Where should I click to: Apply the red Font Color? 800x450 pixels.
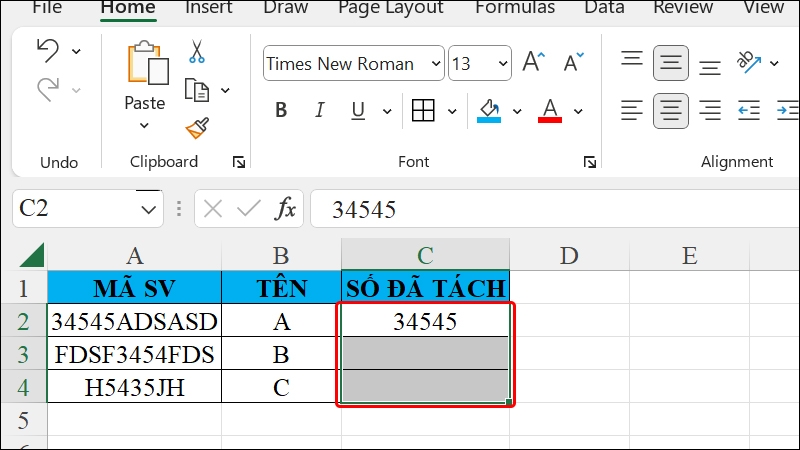pos(549,110)
